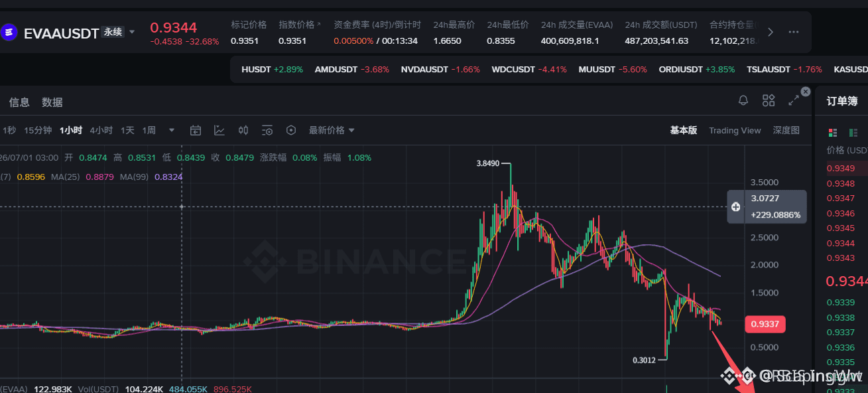Open the technical indicators line-chart icon
This screenshot has width=868, height=393.
click(x=219, y=130)
